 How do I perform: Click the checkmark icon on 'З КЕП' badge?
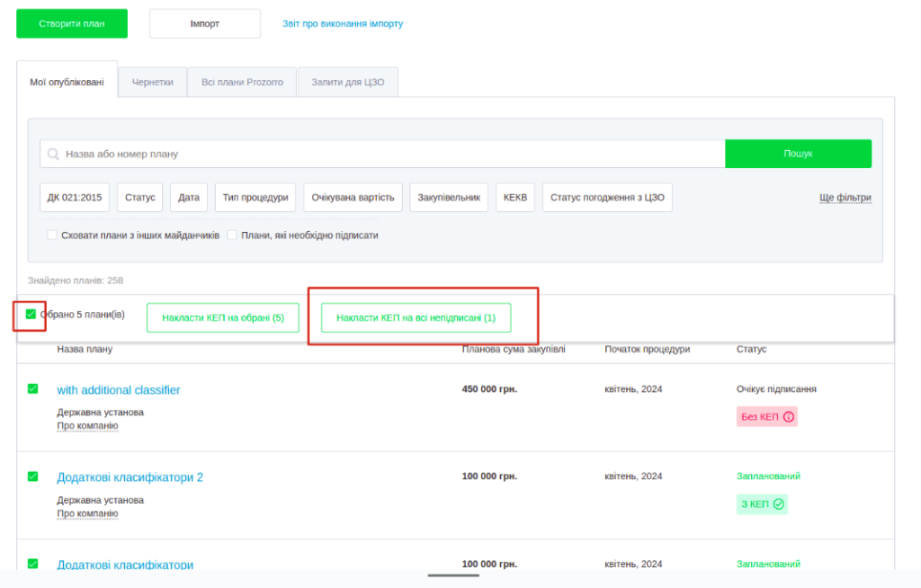779,504
